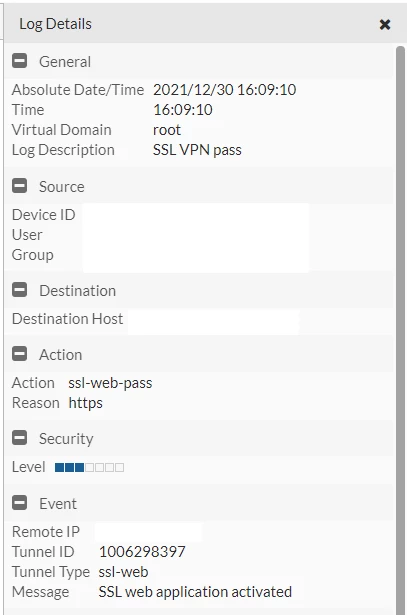The image size is (407, 615).
Task: Click the ssl-web Tunnel Type value
Action: (123, 572)
